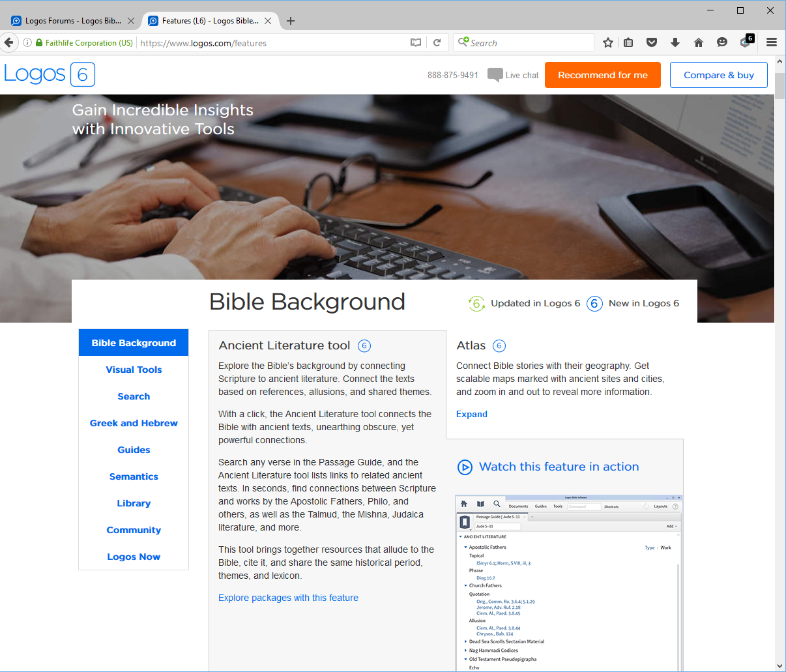Click the 6 badge beside Ancient Literature tool
Screen dimensions: 786x672
click(364, 346)
